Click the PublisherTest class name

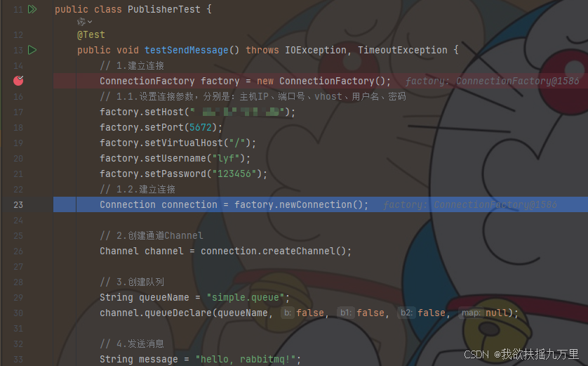[164, 9]
